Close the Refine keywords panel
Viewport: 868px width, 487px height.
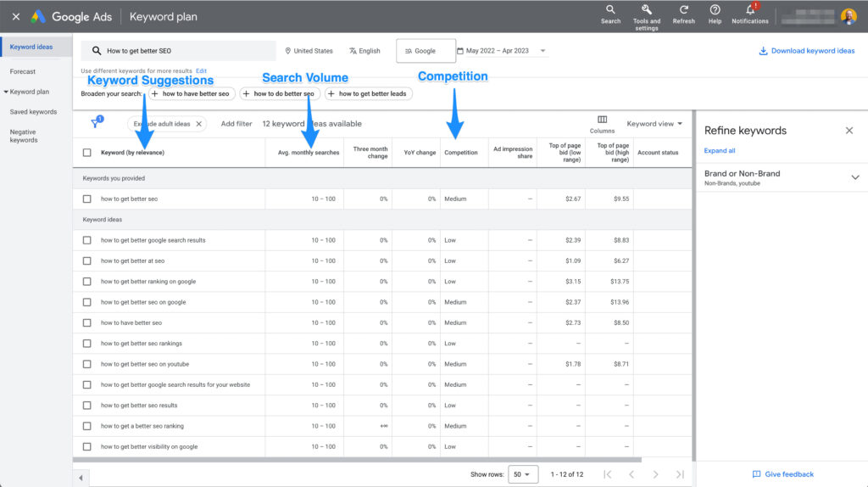pyautogui.click(x=849, y=131)
